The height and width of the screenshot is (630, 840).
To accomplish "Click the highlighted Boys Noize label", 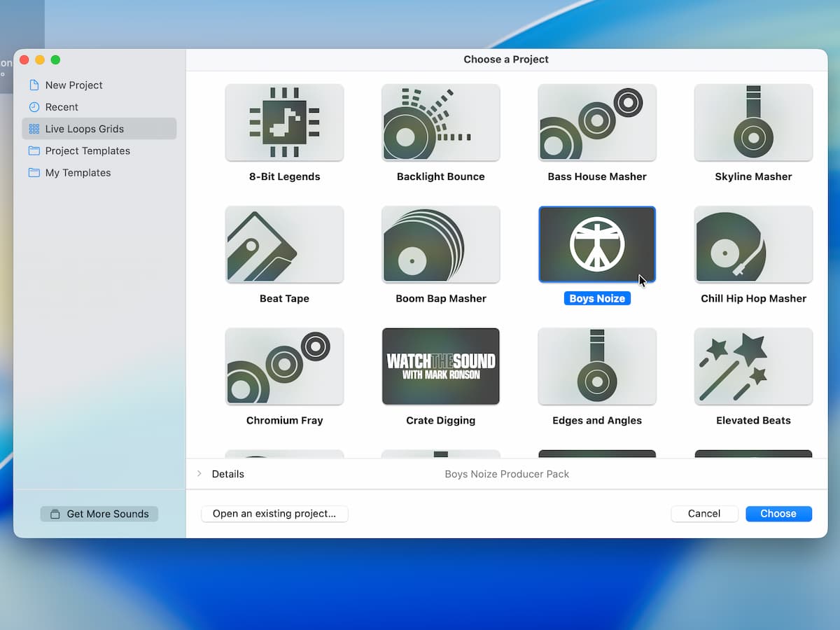I will point(597,298).
